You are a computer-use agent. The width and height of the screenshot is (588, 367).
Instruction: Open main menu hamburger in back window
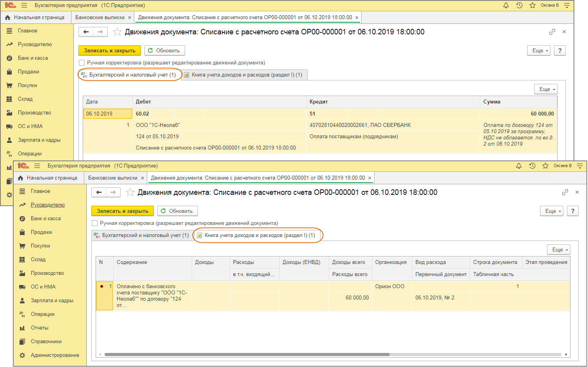pos(24,5)
